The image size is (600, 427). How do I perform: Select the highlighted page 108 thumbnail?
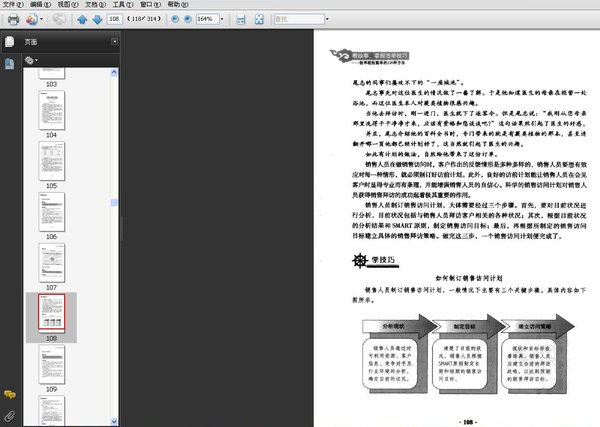(x=52, y=312)
